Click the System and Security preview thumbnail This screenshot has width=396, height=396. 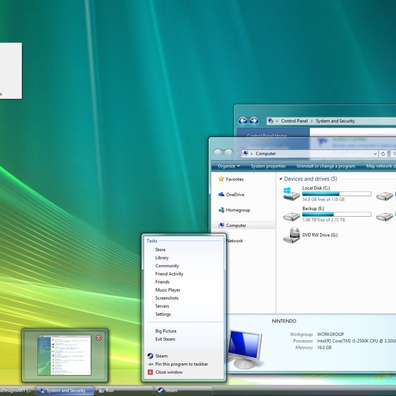coord(64,356)
